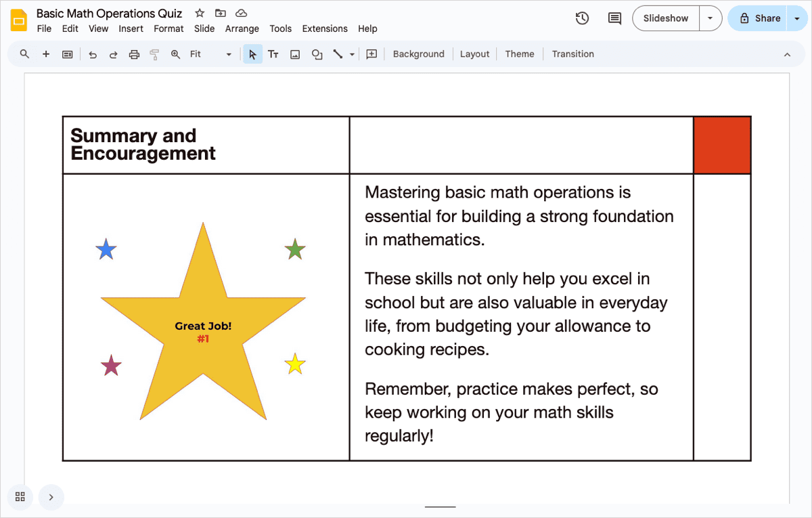Add a new slide with plus icon

click(46, 54)
